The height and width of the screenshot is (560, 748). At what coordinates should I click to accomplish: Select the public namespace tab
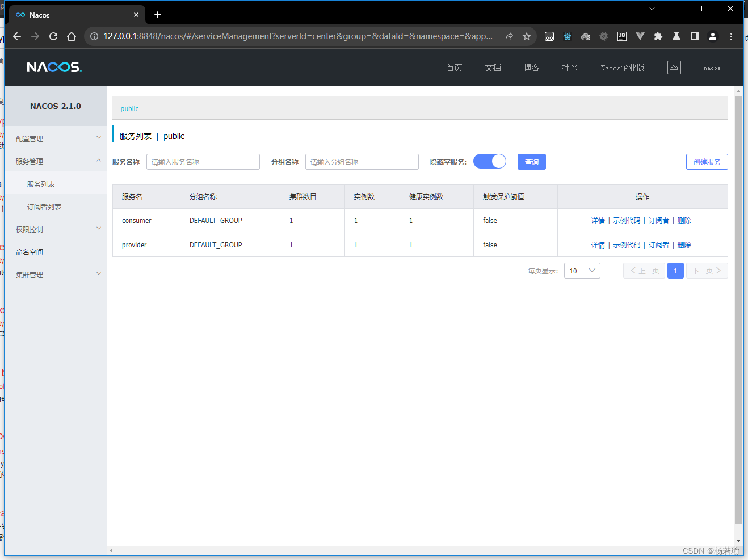[129, 108]
